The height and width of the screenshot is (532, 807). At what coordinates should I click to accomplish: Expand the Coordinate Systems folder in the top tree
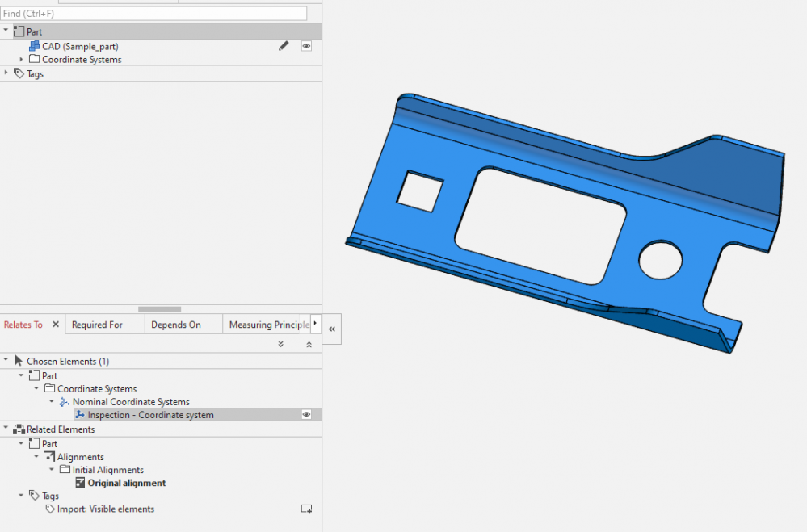(22, 60)
